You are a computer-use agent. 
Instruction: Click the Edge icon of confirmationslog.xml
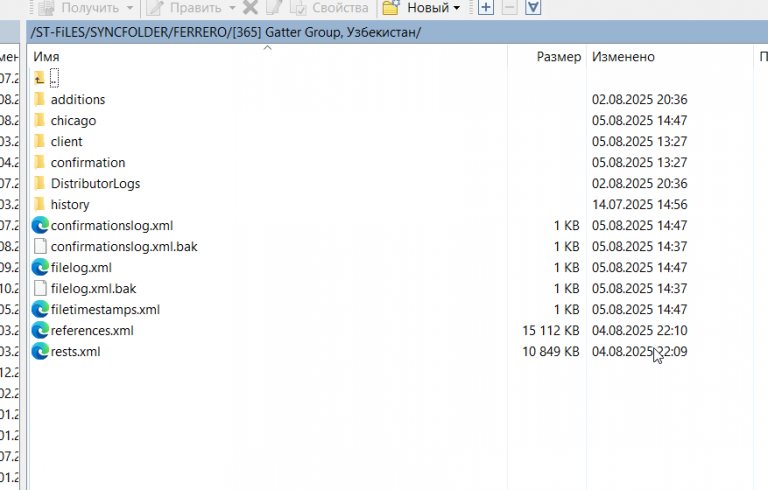click(x=40, y=225)
